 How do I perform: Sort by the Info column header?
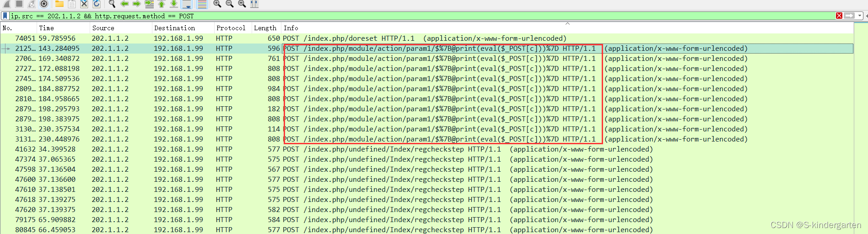tap(567, 28)
